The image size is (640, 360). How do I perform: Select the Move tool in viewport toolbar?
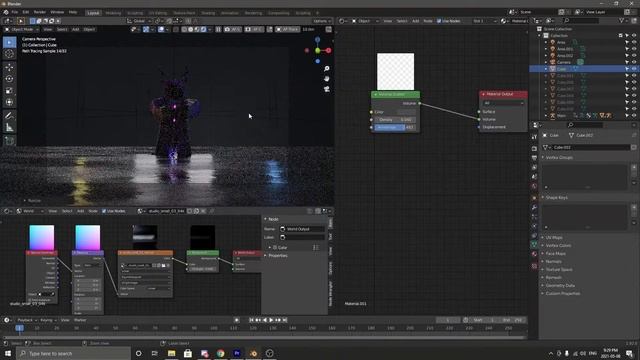click(x=9, y=67)
